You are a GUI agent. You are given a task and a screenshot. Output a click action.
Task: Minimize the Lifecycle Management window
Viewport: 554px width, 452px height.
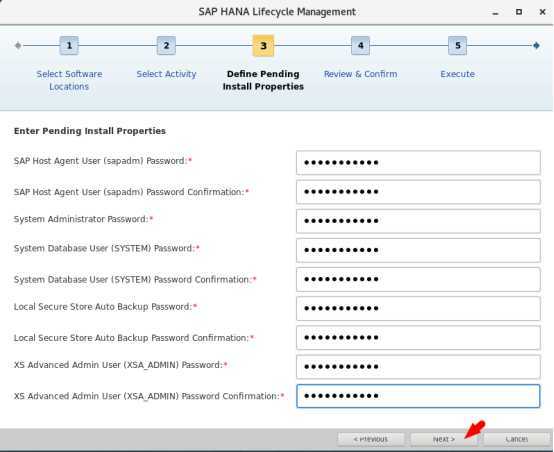[x=495, y=13]
